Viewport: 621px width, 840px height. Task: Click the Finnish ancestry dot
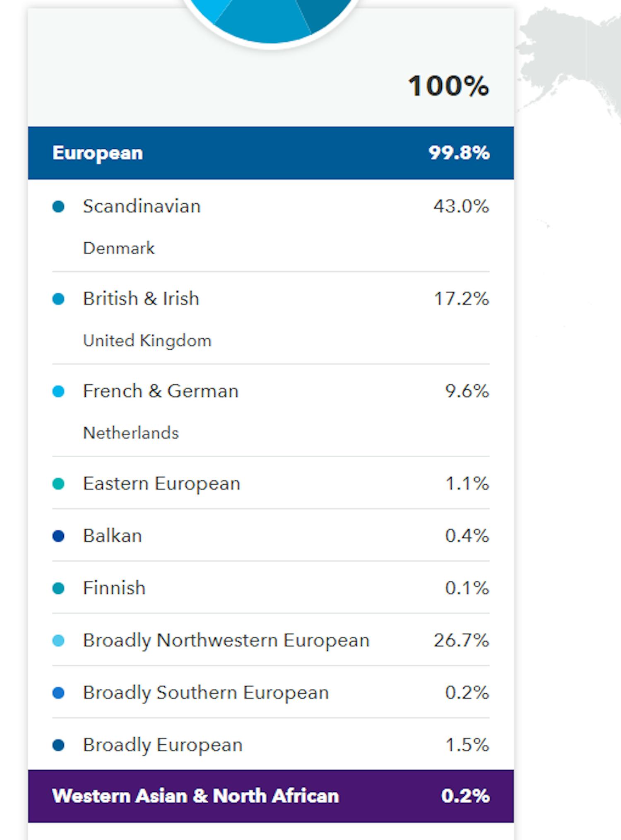(x=60, y=587)
